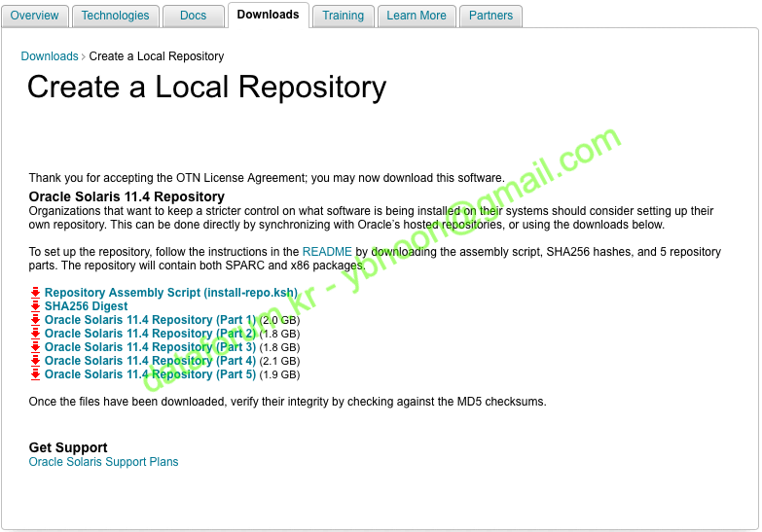Image resolution: width=762 pixels, height=532 pixels.
Task: Switch to the Learn More tab
Action: tap(417, 16)
